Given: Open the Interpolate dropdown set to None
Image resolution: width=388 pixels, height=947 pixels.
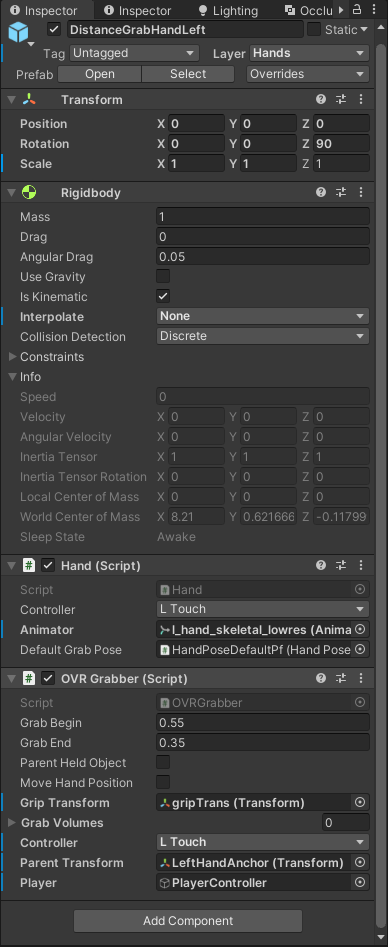Looking at the screenshot, I should point(263,316).
